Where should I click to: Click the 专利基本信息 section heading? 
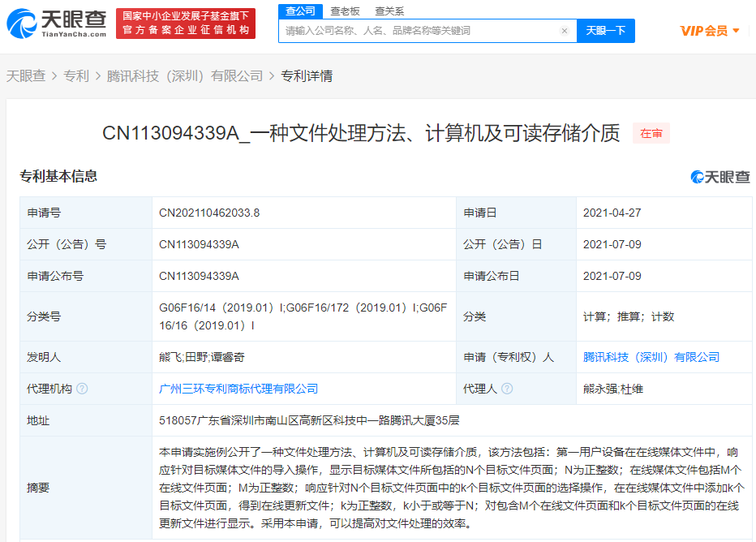(58, 176)
